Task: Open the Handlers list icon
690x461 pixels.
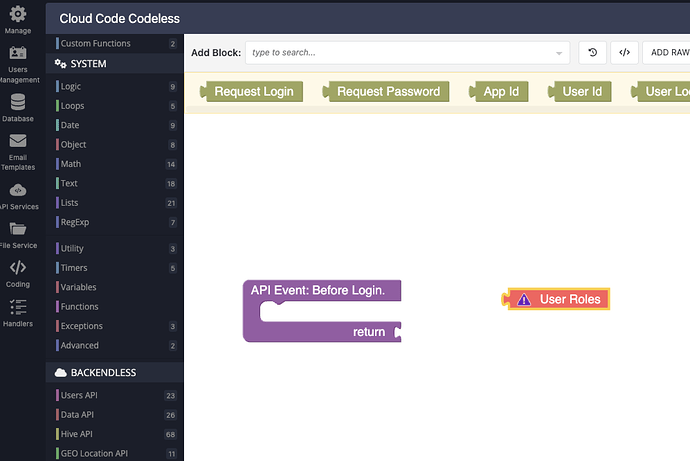Action: (x=18, y=307)
